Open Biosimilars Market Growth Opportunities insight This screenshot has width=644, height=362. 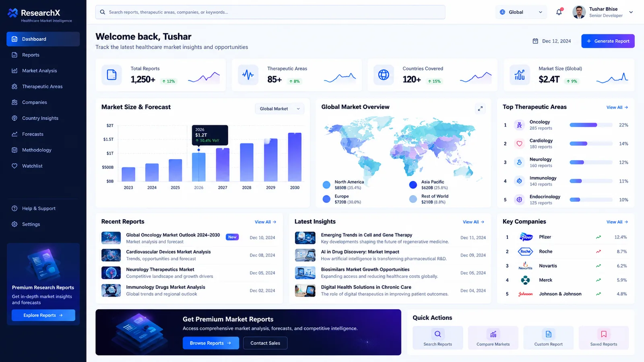pos(390,273)
